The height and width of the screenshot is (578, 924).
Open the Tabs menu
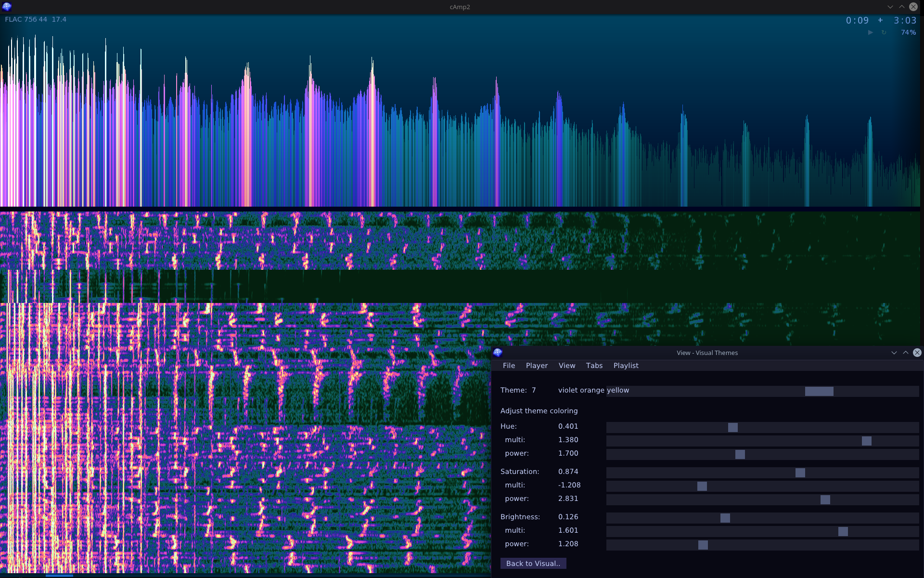coord(594,366)
